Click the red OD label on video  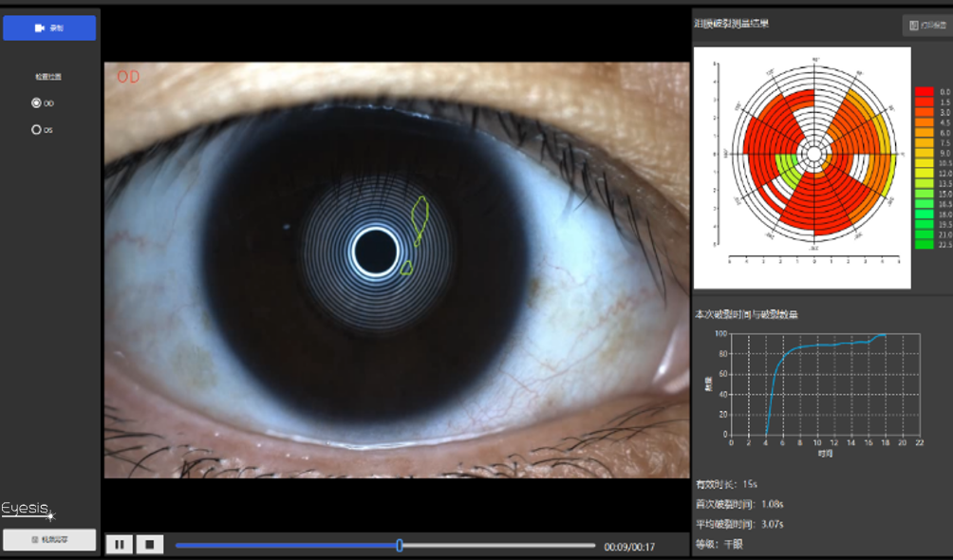(128, 77)
